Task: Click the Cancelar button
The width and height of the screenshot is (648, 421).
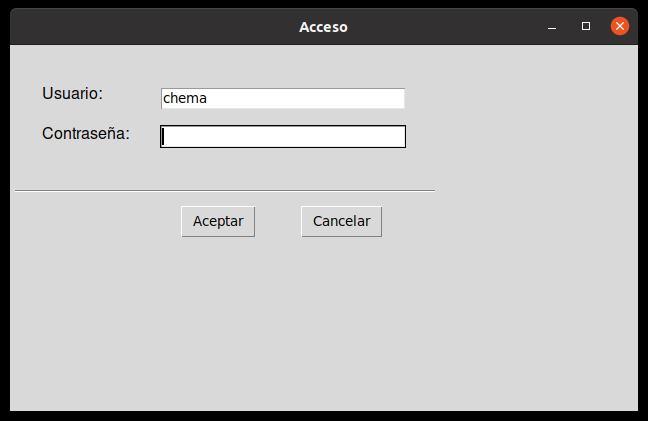Action: pyautogui.click(x=341, y=221)
